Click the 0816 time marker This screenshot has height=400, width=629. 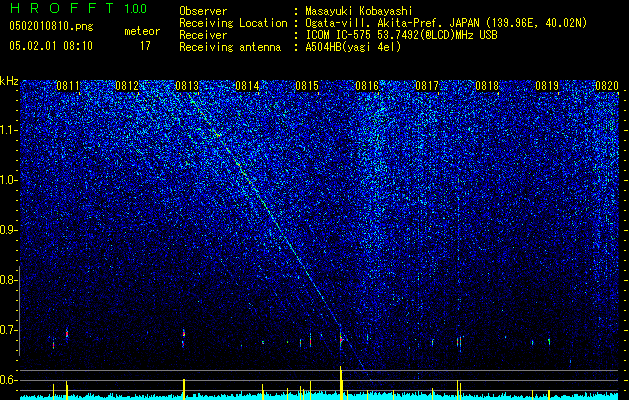click(x=367, y=86)
